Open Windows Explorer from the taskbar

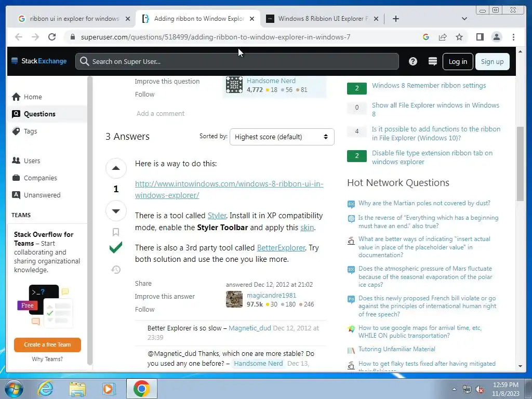tap(77, 389)
